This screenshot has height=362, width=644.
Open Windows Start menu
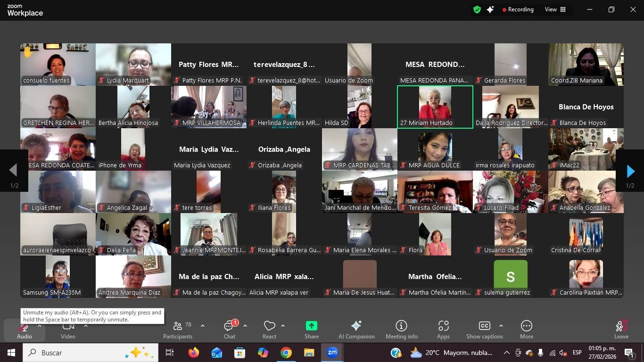11,353
